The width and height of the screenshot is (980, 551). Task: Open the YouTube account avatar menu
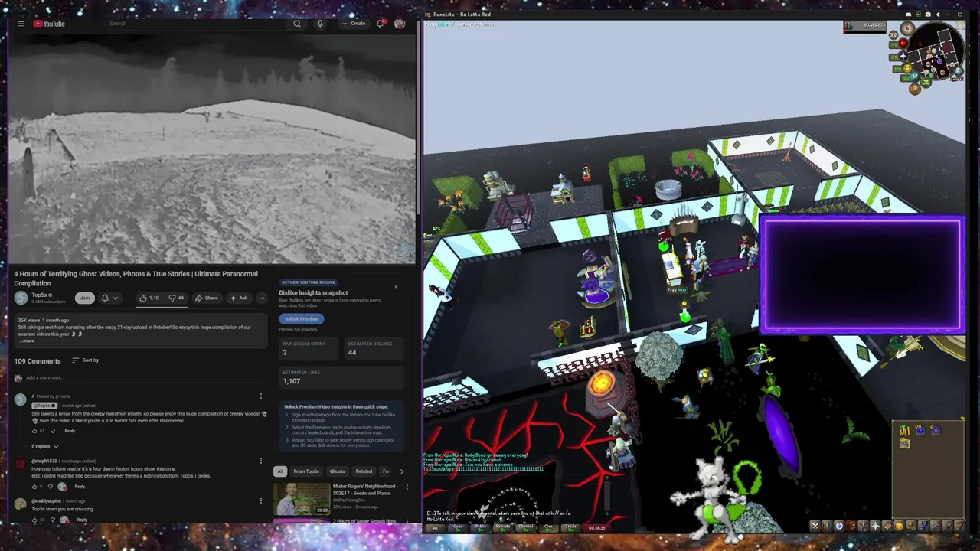tap(399, 24)
